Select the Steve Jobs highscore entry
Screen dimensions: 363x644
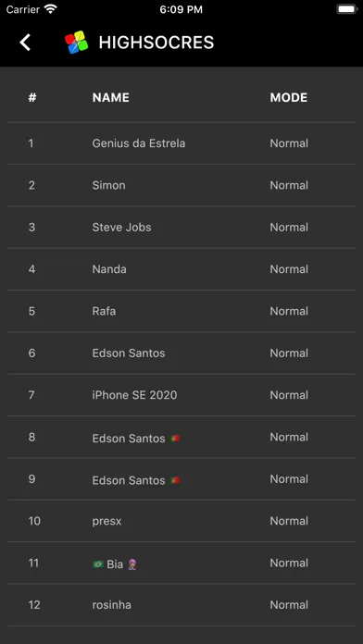point(181,227)
